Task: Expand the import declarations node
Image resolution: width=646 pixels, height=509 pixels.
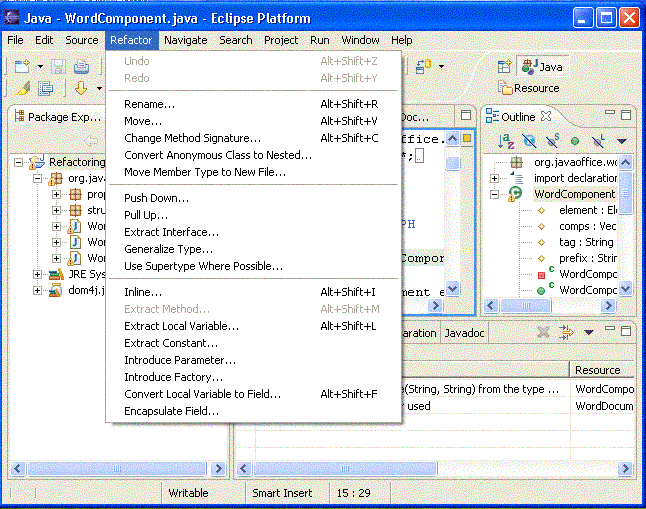Action: pyautogui.click(x=495, y=178)
